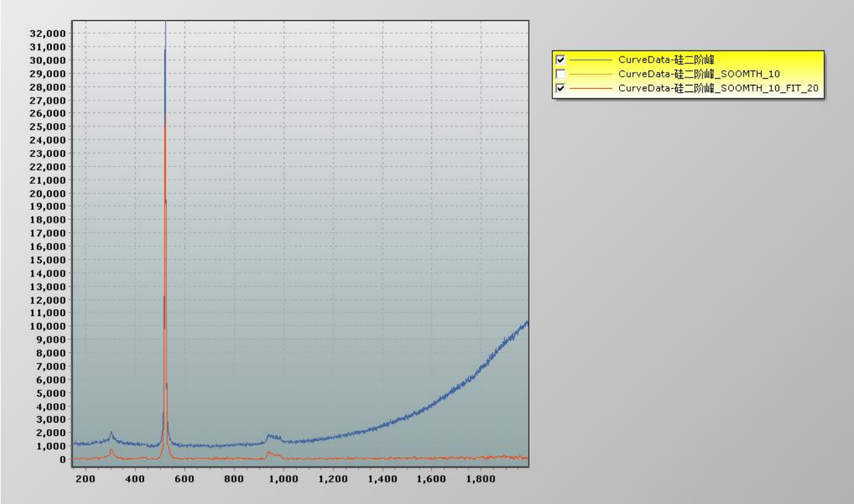Click the 32,000 label on the Y axis
854x504 pixels.
pyautogui.click(x=47, y=33)
